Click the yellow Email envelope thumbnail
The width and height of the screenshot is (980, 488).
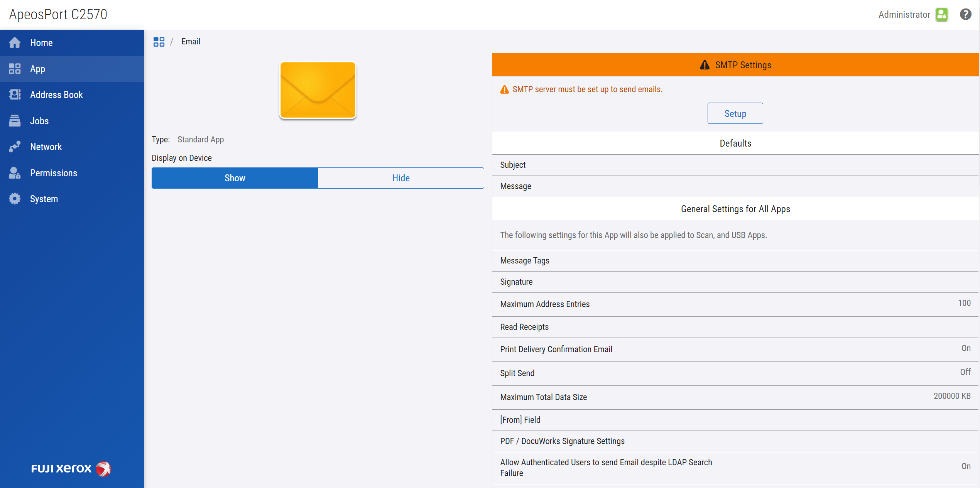(x=318, y=90)
